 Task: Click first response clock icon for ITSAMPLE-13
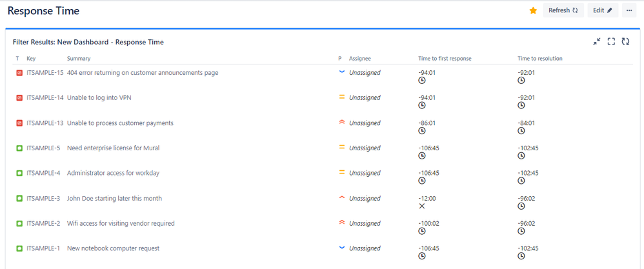[x=422, y=130]
